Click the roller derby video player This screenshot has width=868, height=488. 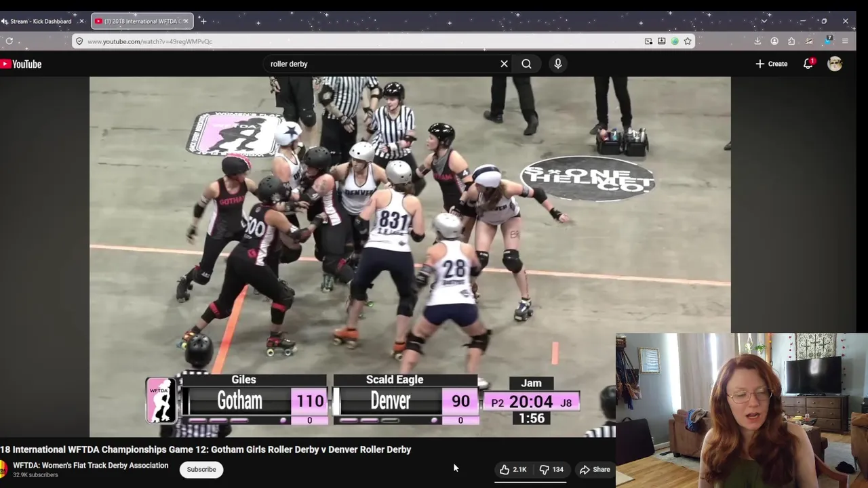click(x=410, y=256)
